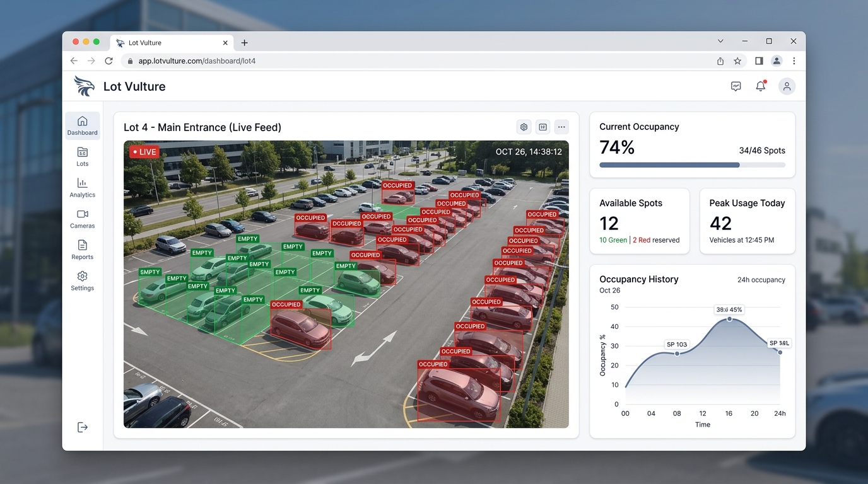Reload the page
The height and width of the screenshot is (484, 868).
coord(108,61)
